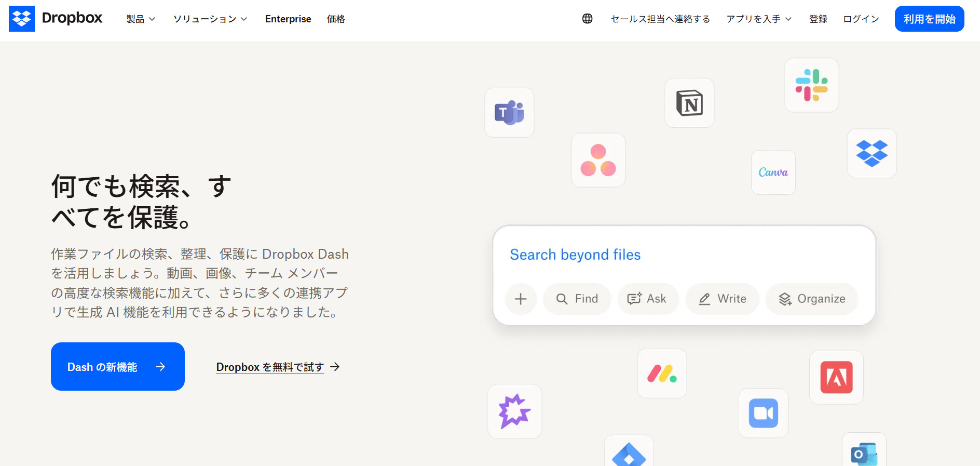Select the Find chip
Screen dimensions: 980x466
[577, 299]
